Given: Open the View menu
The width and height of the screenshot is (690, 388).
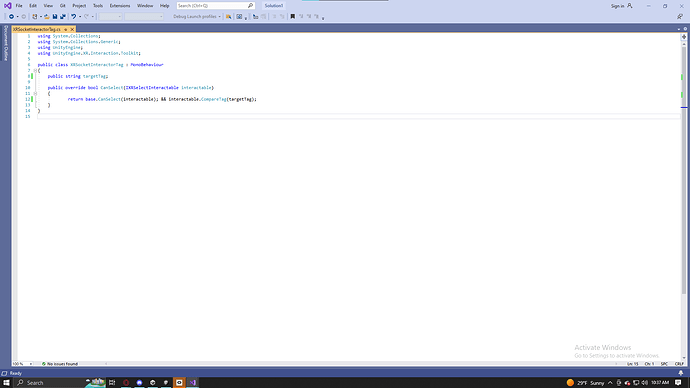Looking at the screenshot, I should tap(48, 6).
